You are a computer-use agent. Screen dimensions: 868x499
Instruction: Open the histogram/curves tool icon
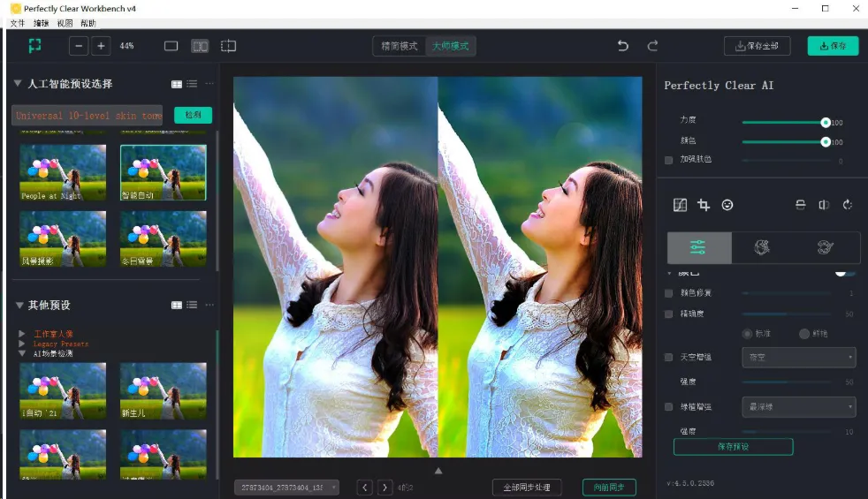click(x=680, y=205)
